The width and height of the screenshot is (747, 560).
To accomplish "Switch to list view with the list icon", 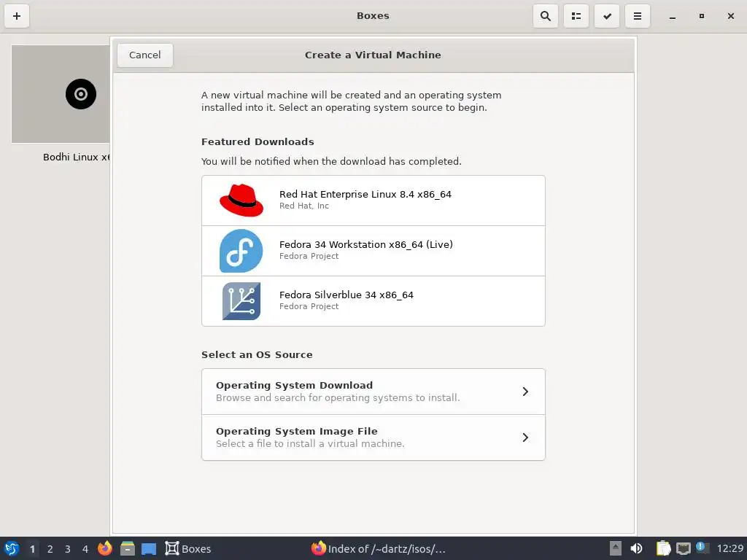I will [x=576, y=16].
